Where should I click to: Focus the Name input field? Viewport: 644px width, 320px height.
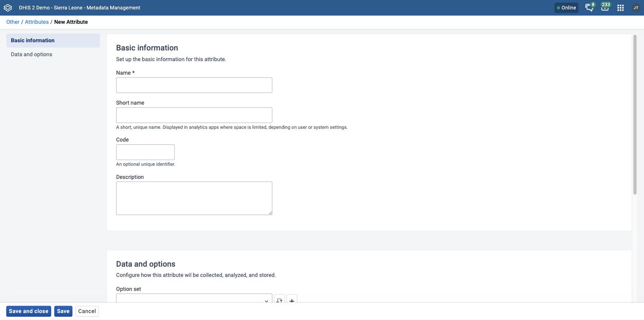click(194, 85)
